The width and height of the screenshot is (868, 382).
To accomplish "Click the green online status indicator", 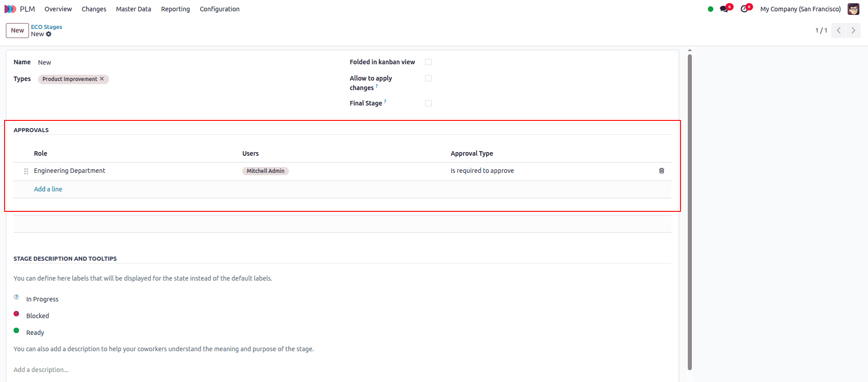I will coord(710,9).
